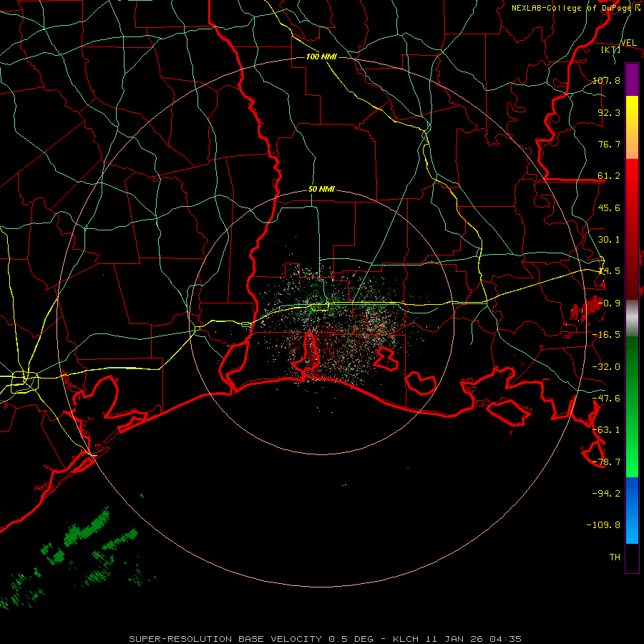This screenshot has height=644, width=644.
Task: Pick the yellow-orange gradient segment of color bar
Action: pyautogui.click(x=632, y=127)
